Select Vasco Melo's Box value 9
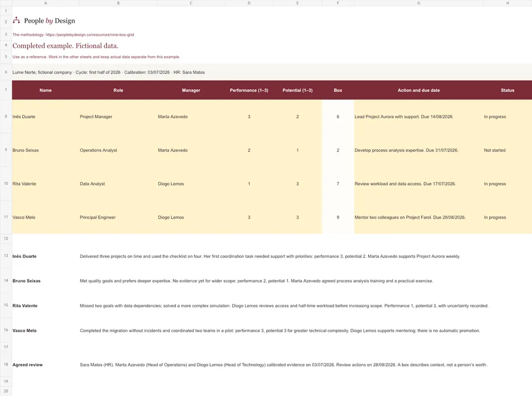The height and width of the screenshot is (396, 532). (x=338, y=217)
